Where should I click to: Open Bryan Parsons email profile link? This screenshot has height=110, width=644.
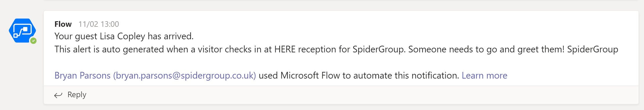[x=155, y=75]
